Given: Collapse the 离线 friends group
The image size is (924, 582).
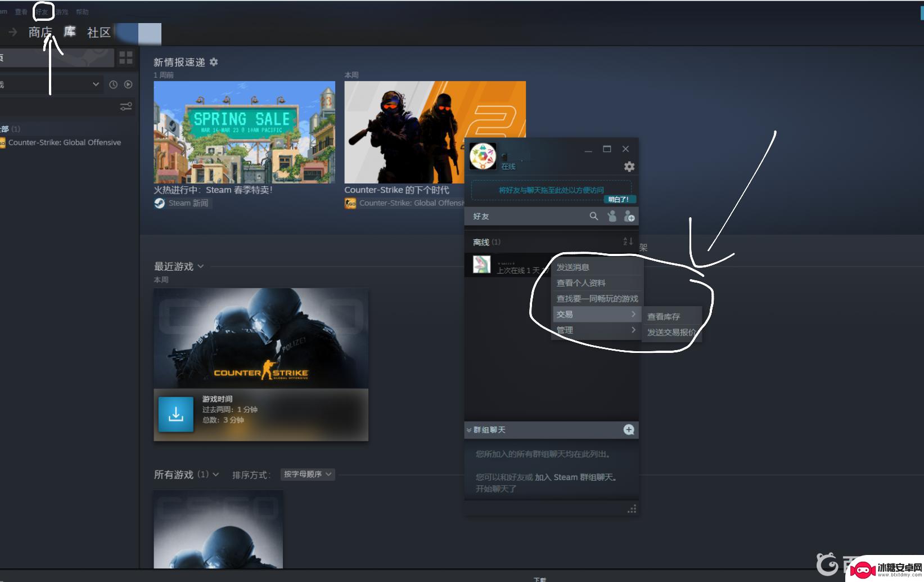Looking at the screenshot, I should click(486, 242).
